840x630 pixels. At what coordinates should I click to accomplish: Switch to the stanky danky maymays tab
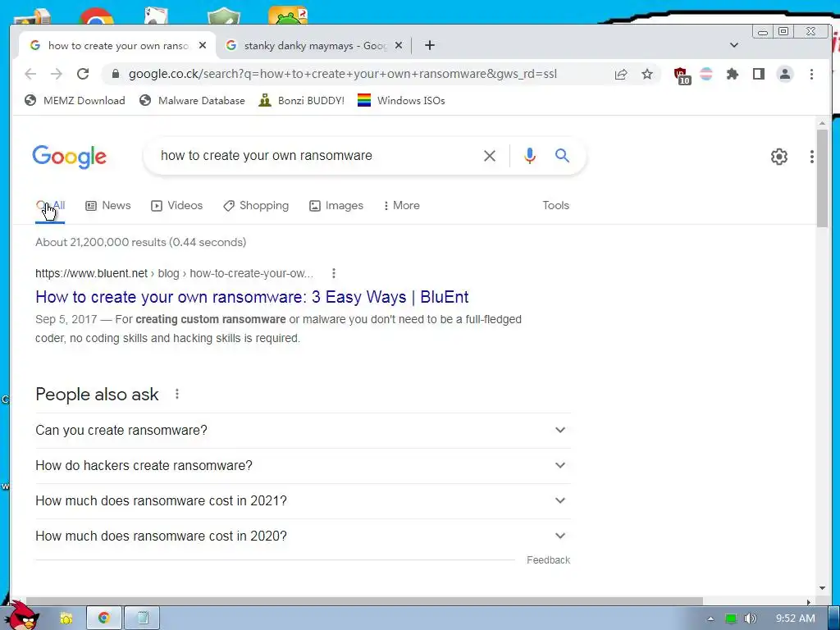(314, 46)
